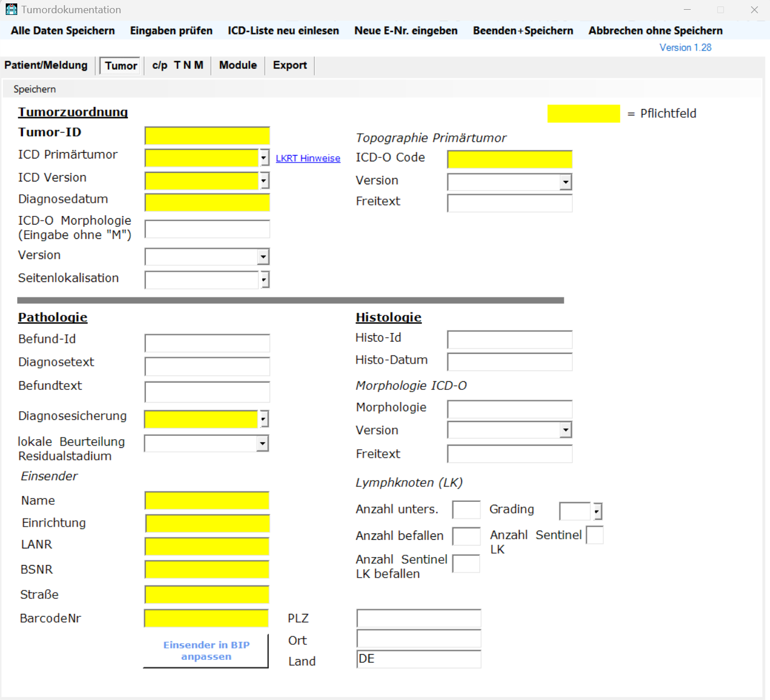Switch to the Patient/Meldung tab
This screenshot has width=770, height=700.
pyautogui.click(x=46, y=65)
